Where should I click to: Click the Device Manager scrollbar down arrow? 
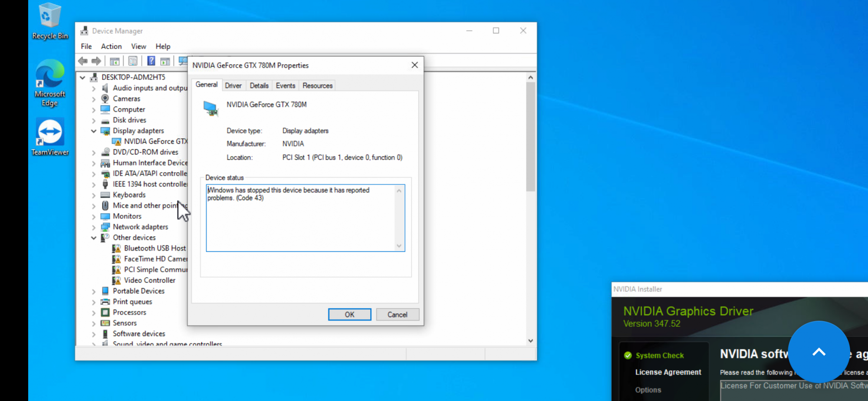pos(530,341)
